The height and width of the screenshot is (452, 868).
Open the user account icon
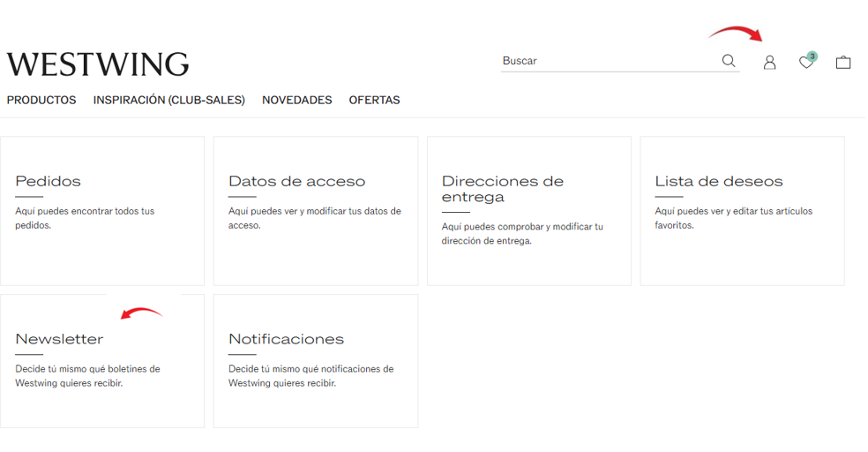pyautogui.click(x=769, y=62)
